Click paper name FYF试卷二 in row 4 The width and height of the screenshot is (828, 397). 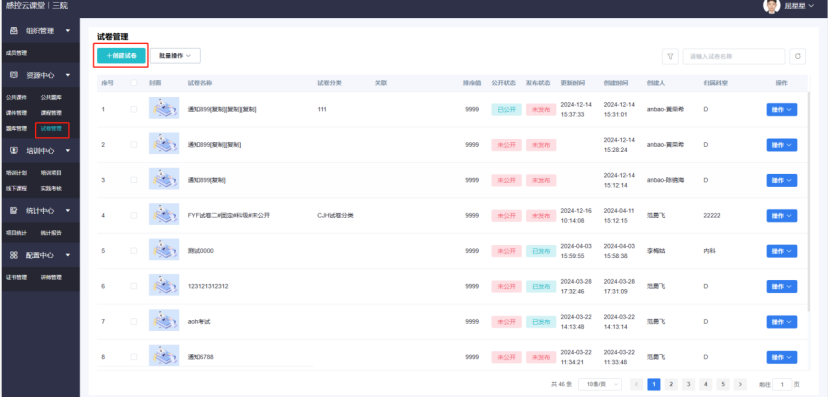tap(229, 215)
